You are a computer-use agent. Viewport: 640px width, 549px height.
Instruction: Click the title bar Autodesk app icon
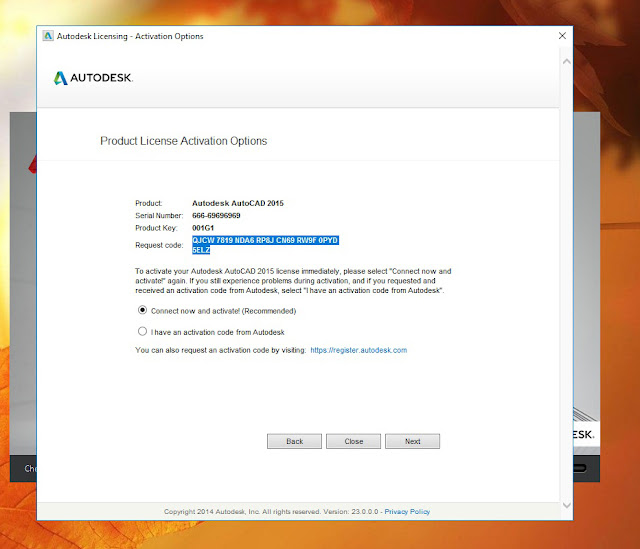tap(48, 36)
